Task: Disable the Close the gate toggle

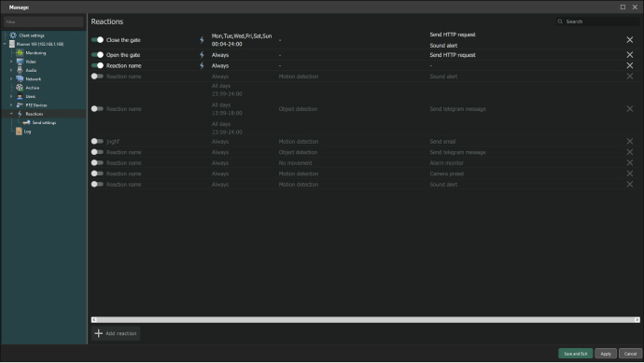Action: coord(97,40)
